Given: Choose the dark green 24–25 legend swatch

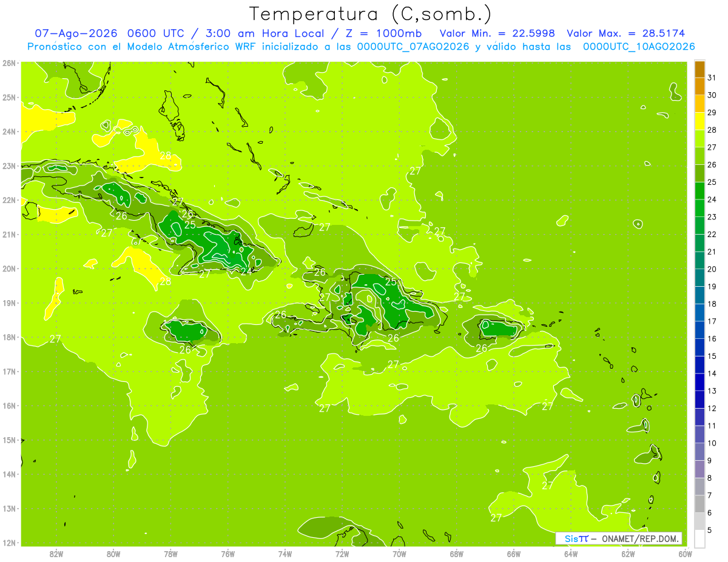Looking at the screenshot, I should coord(699,190).
